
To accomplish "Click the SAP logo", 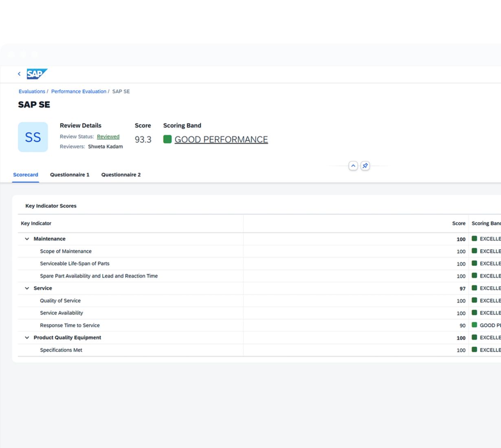I will click(x=37, y=74).
